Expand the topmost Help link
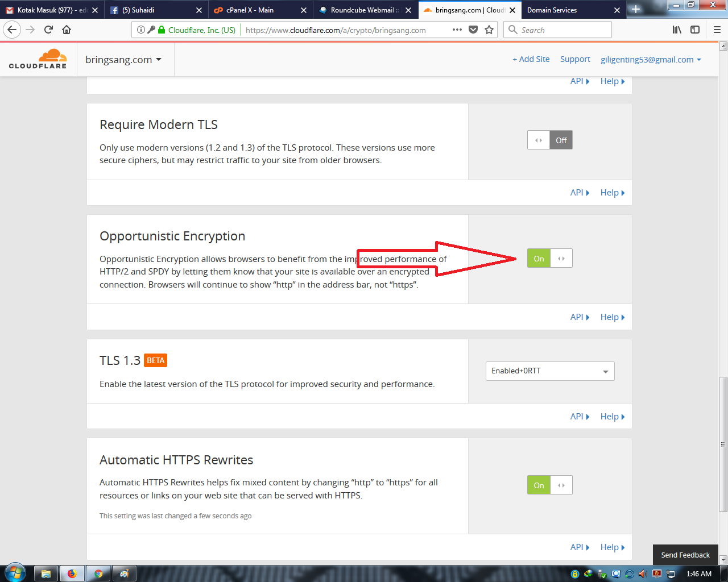728x582 pixels. [613, 81]
